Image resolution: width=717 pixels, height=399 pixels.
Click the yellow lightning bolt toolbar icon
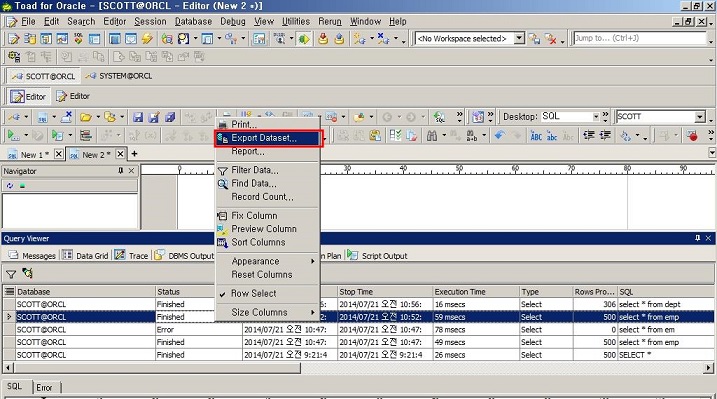click(x=147, y=39)
